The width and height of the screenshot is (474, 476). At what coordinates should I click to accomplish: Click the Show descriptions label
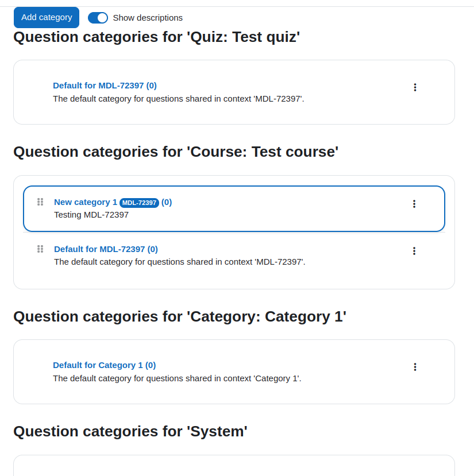(x=148, y=18)
